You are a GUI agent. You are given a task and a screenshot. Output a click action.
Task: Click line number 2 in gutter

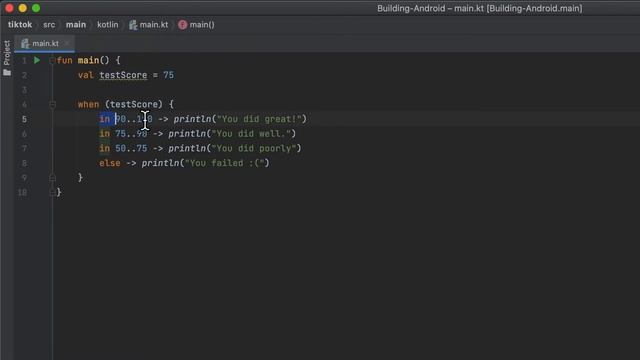pos(24,75)
